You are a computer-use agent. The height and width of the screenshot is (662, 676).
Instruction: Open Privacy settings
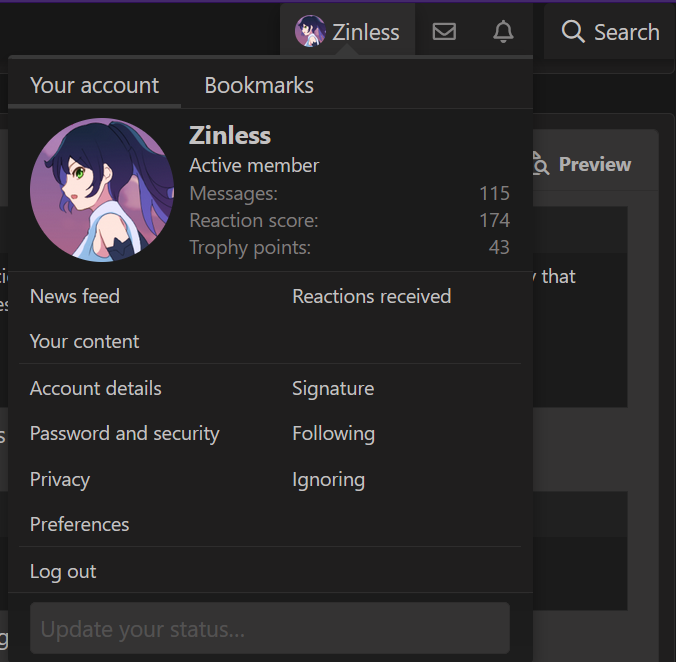60,479
